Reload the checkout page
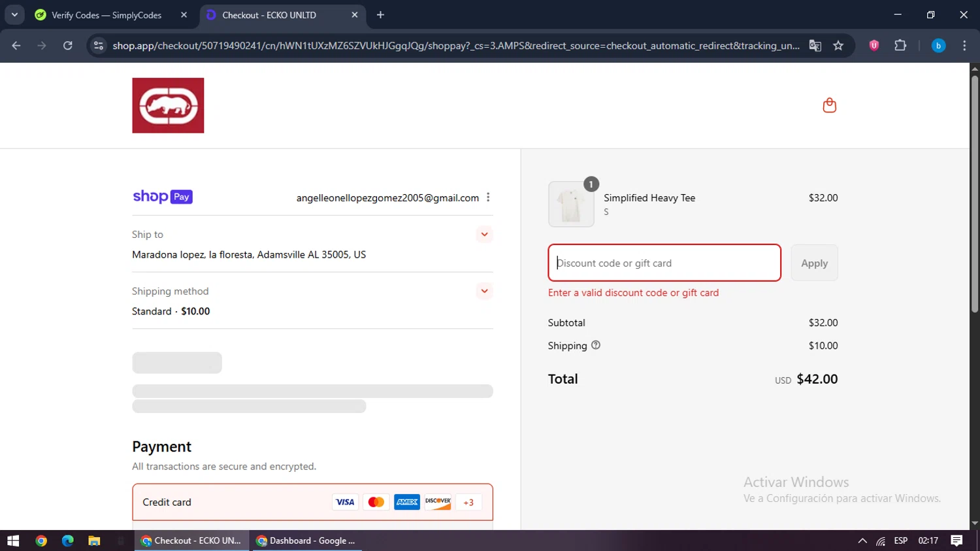Viewport: 980px width, 551px height. point(67,45)
